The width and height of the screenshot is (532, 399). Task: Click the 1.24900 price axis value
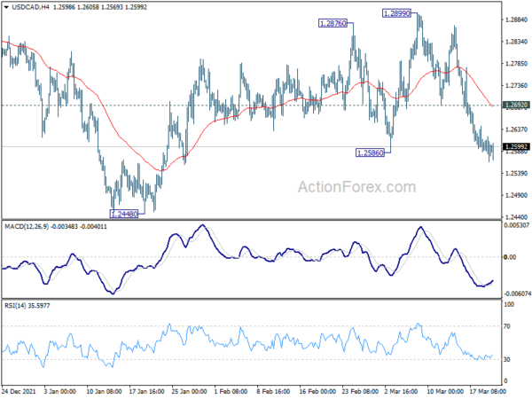pos(516,195)
